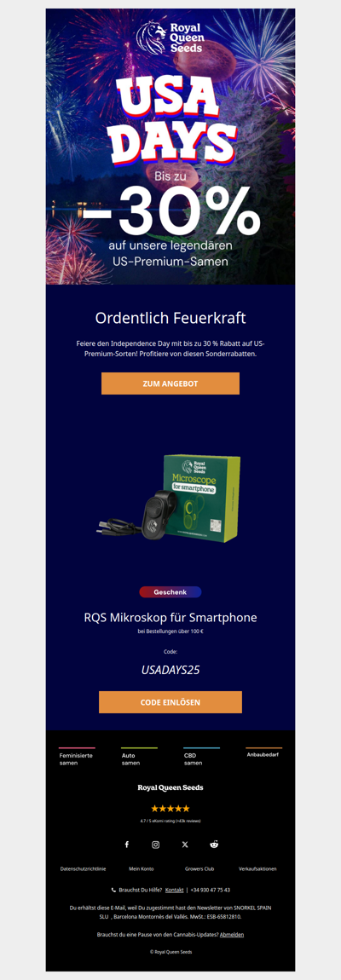Screen dimensions: 341x980
Task: Open the Instagram social icon
Action: click(x=156, y=845)
